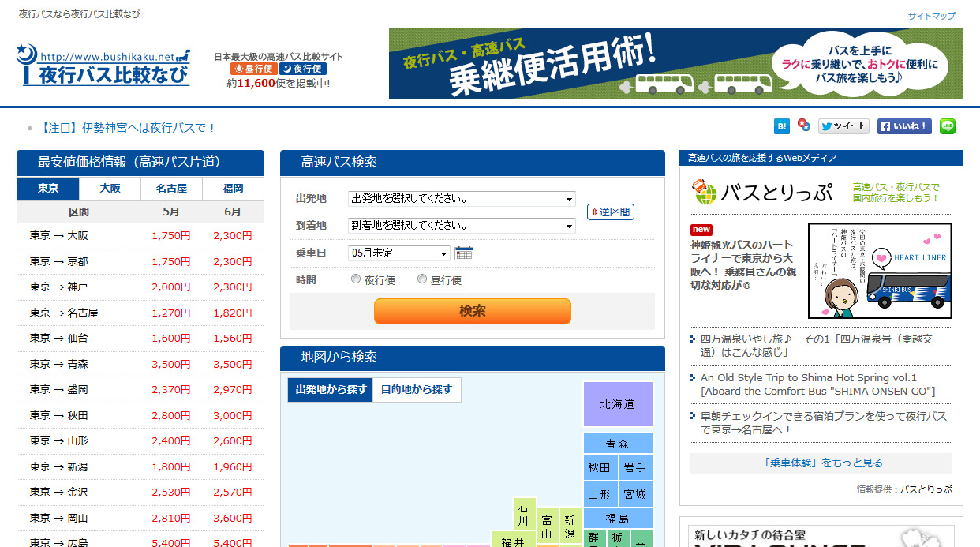Swap route using the 逆区間 button
This screenshot has height=547, width=980.
(x=611, y=212)
